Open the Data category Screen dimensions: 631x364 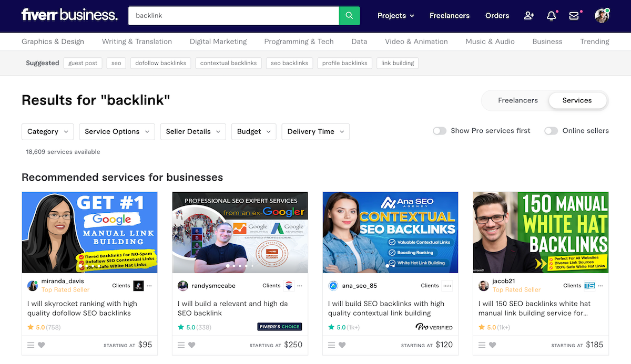pyautogui.click(x=359, y=41)
